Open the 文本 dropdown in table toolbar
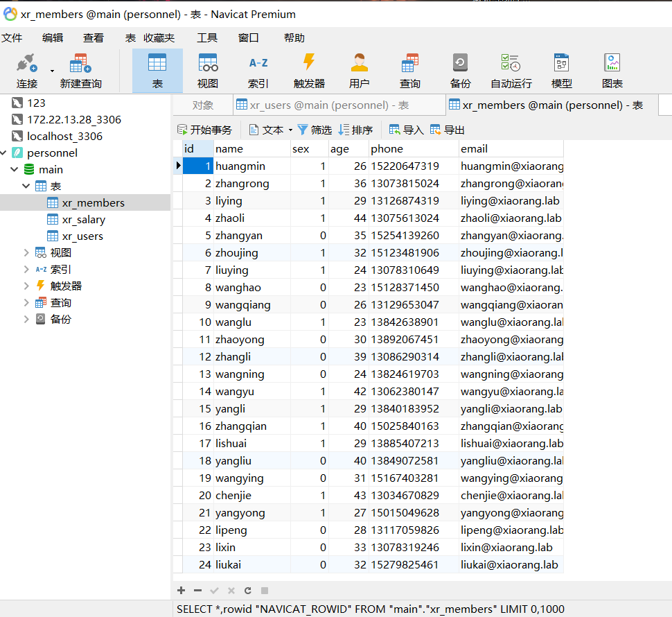 (x=270, y=130)
